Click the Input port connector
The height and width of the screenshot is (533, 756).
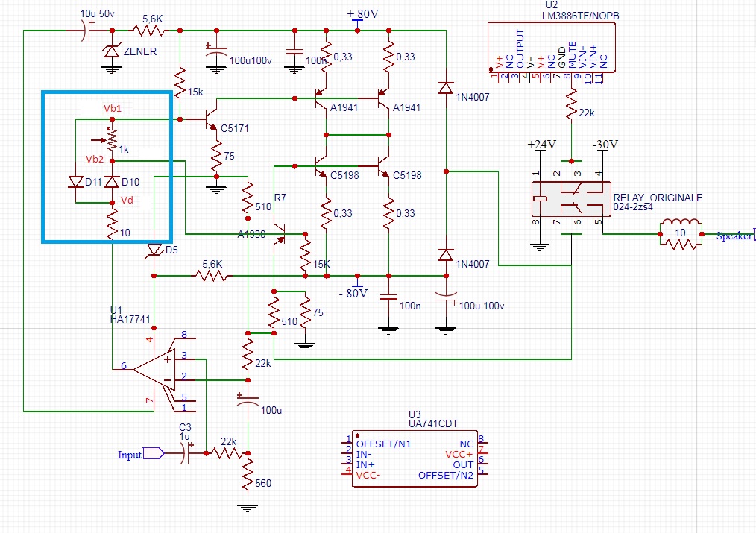click(x=152, y=453)
